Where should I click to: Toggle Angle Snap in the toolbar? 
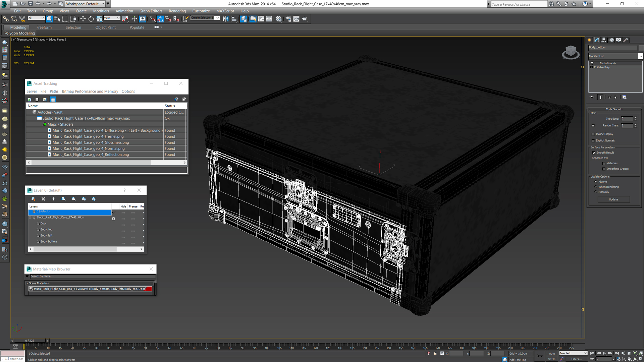tap(160, 19)
